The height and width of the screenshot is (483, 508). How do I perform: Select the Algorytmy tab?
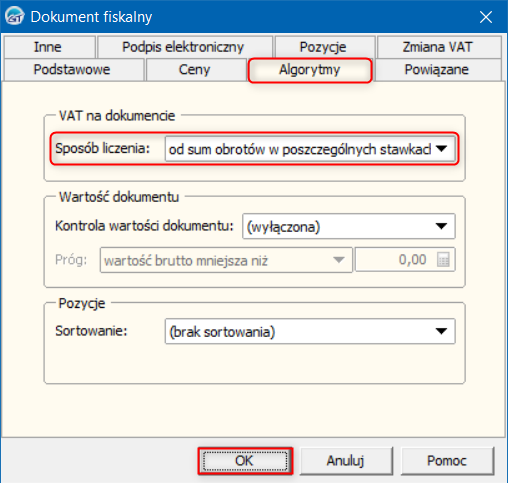[310, 70]
